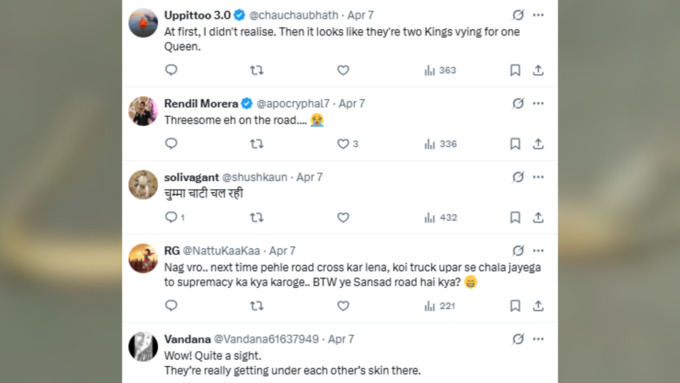680x383 pixels.
Task: Open more options for Uppittoo 3.0's tweet
Action: [x=538, y=15]
